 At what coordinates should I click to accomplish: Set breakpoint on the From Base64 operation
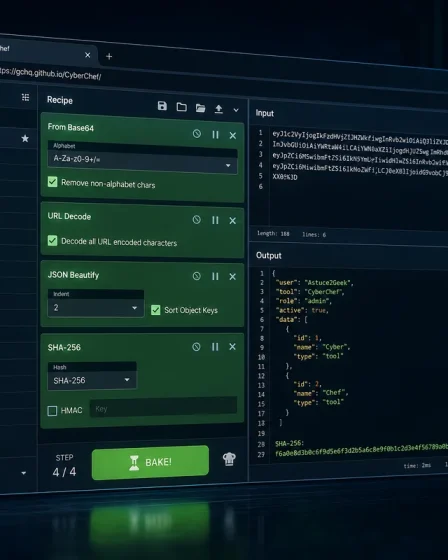point(215,135)
